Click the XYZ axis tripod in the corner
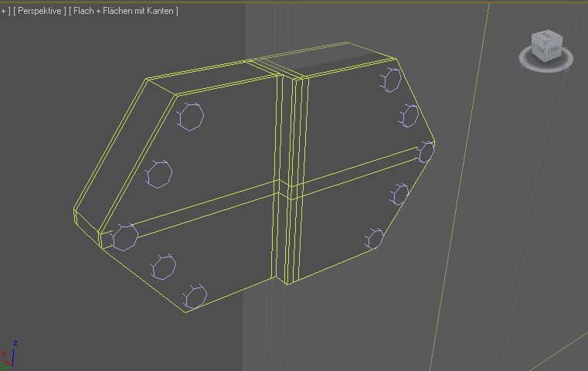This screenshot has width=588, height=371. click(8, 355)
